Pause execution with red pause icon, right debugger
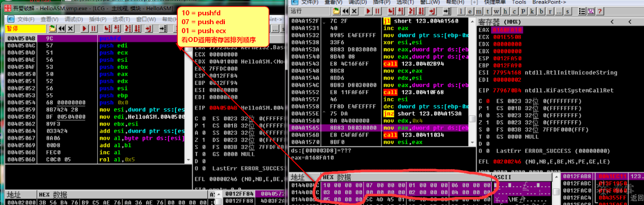The height and width of the screenshot is (205, 644). 377,11
